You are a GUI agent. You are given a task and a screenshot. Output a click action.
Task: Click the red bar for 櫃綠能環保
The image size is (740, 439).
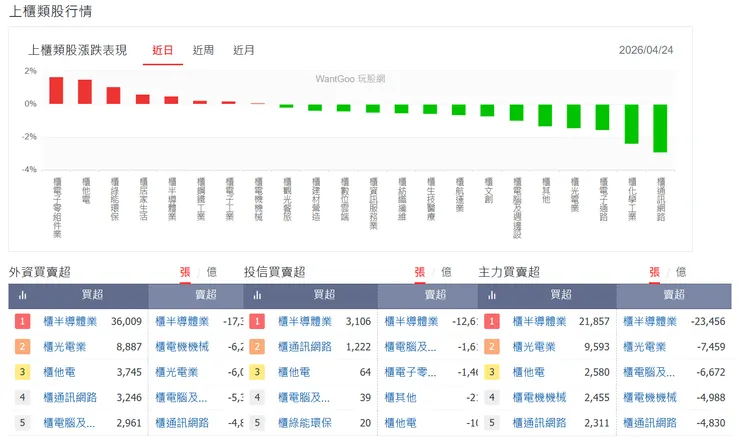(113, 95)
